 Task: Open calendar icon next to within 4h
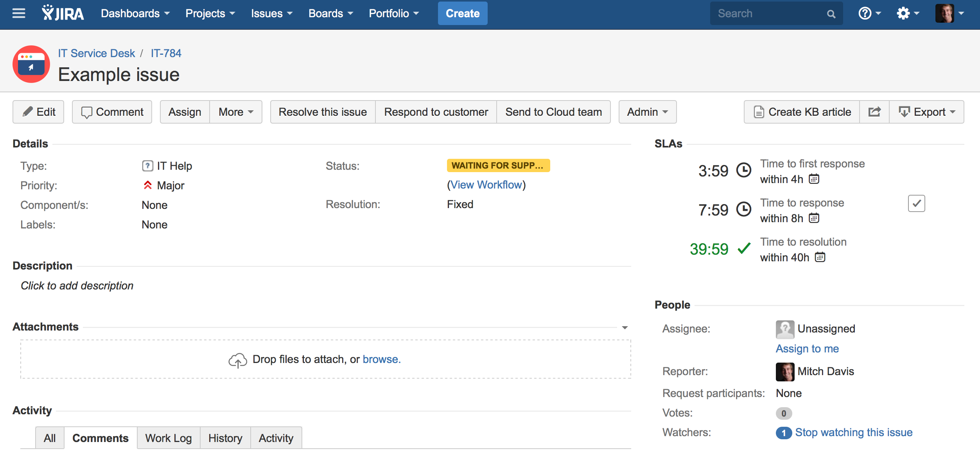pyautogui.click(x=814, y=179)
